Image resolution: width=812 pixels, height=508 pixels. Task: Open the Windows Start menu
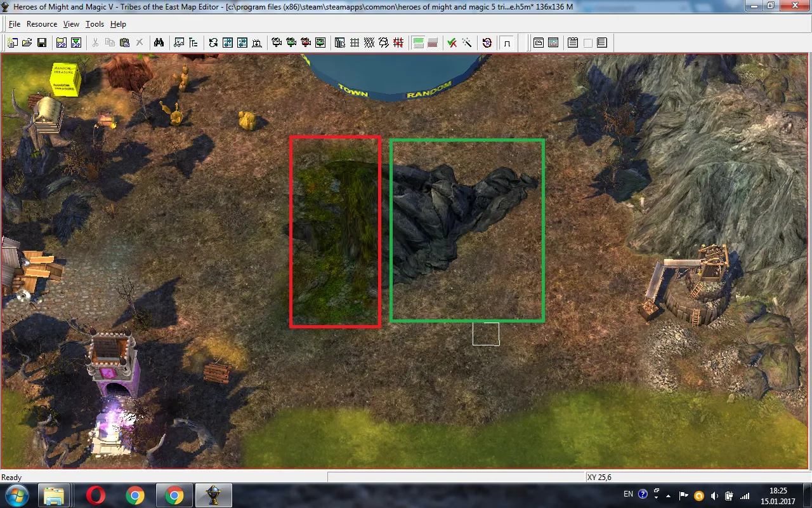pos(17,495)
